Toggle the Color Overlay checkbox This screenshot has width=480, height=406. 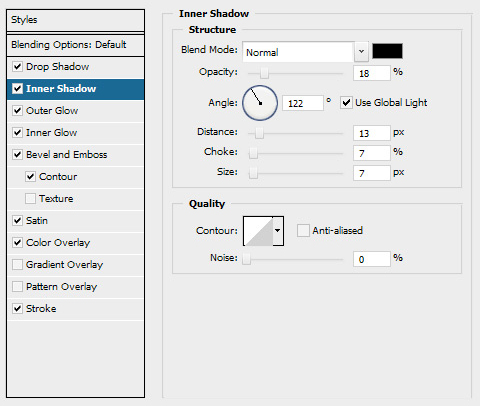[x=17, y=243]
